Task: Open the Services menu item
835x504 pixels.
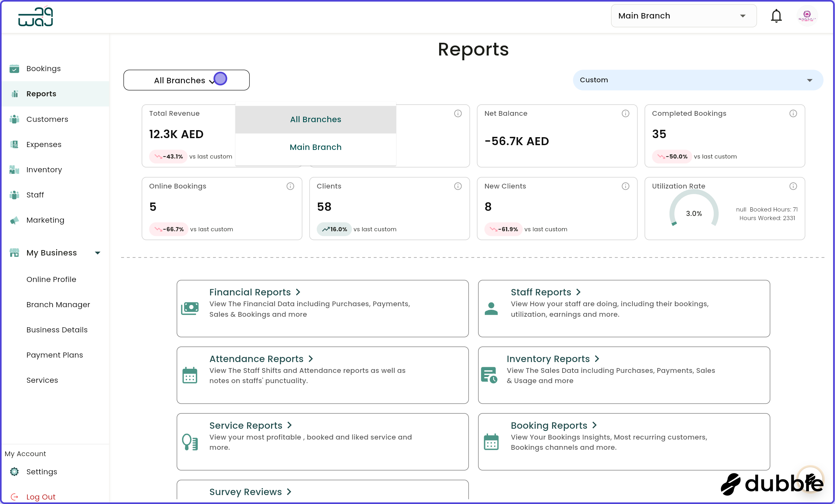Action: pyautogui.click(x=42, y=380)
